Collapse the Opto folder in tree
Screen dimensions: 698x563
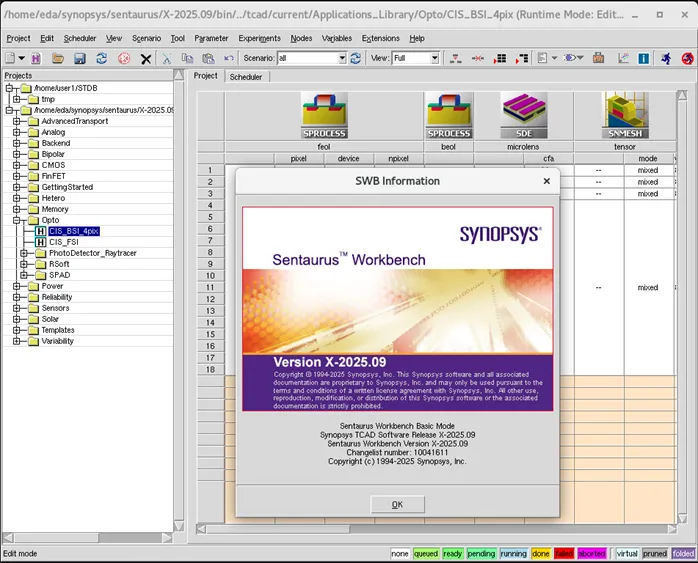click(16, 220)
